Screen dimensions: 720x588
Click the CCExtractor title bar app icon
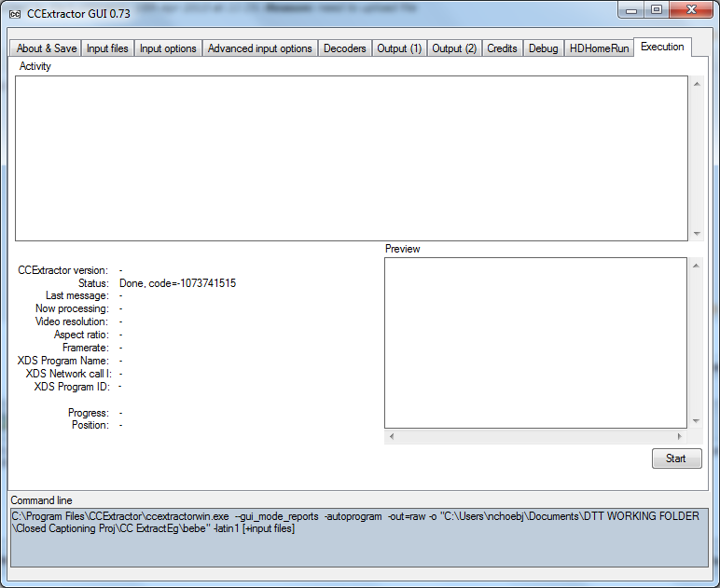[15, 14]
